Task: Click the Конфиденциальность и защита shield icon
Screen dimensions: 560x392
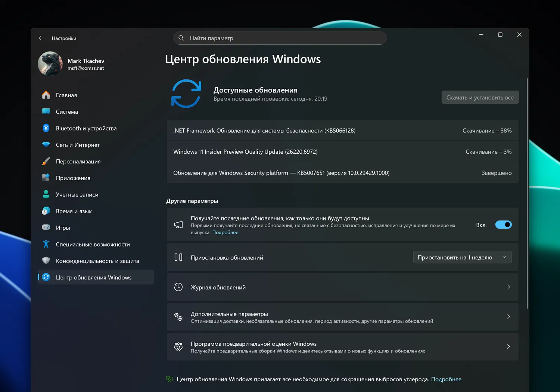Action: (x=46, y=261)
